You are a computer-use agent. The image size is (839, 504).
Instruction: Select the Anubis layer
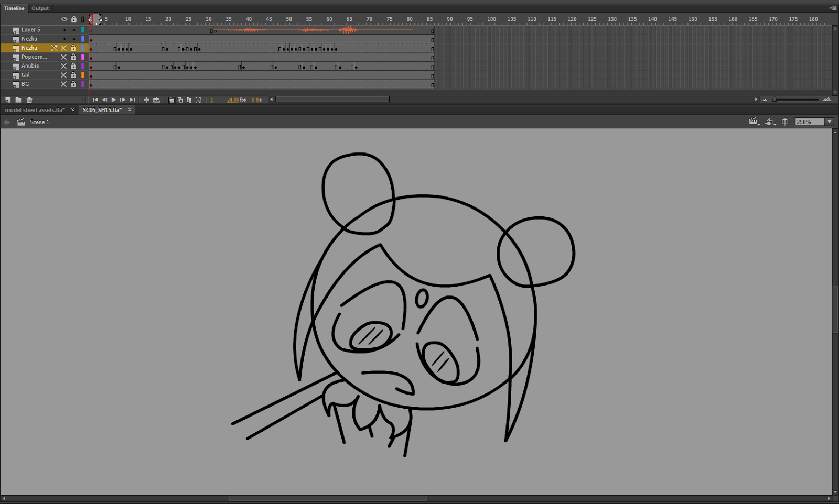30,66
